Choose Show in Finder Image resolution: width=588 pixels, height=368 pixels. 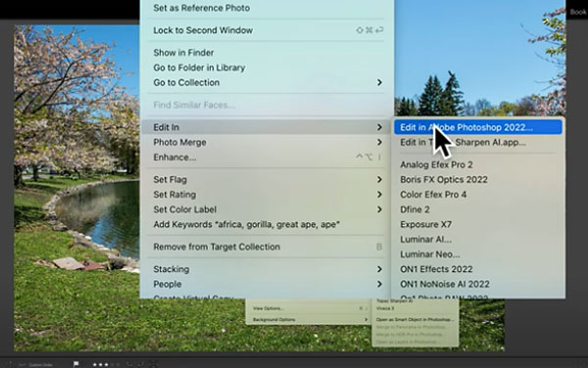267,53
